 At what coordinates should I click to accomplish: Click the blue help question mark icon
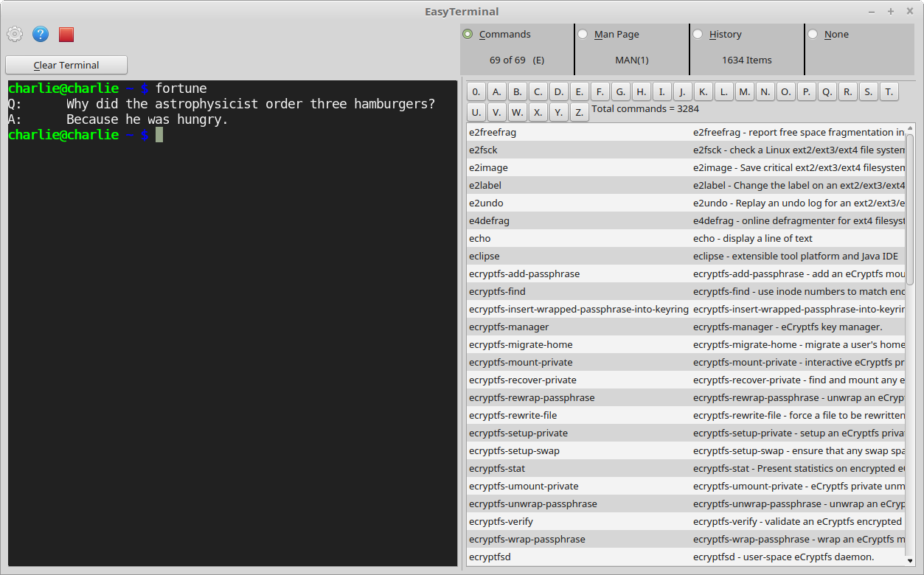[41, 35]
